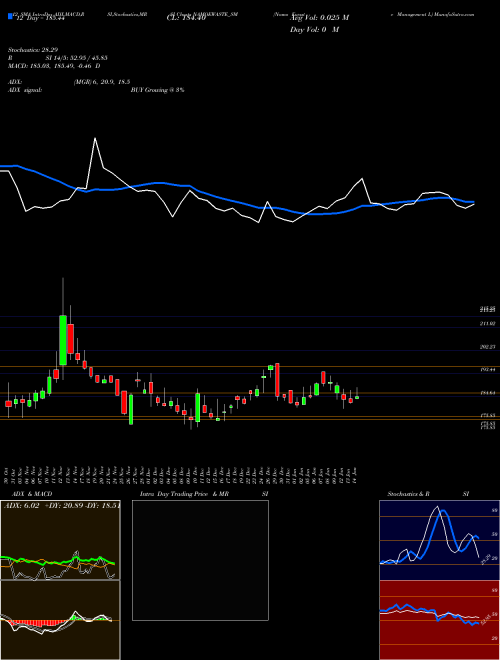Click the 184.64 price level label
The height and width of the screenshot is (660, 500).
(489, 393)
